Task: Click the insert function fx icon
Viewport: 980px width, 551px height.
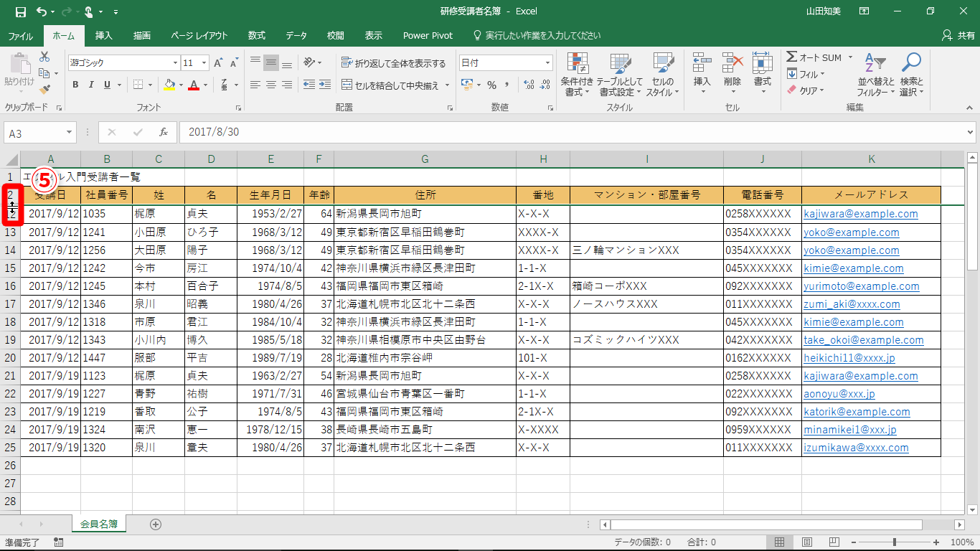Action: (x=164, y=132)
